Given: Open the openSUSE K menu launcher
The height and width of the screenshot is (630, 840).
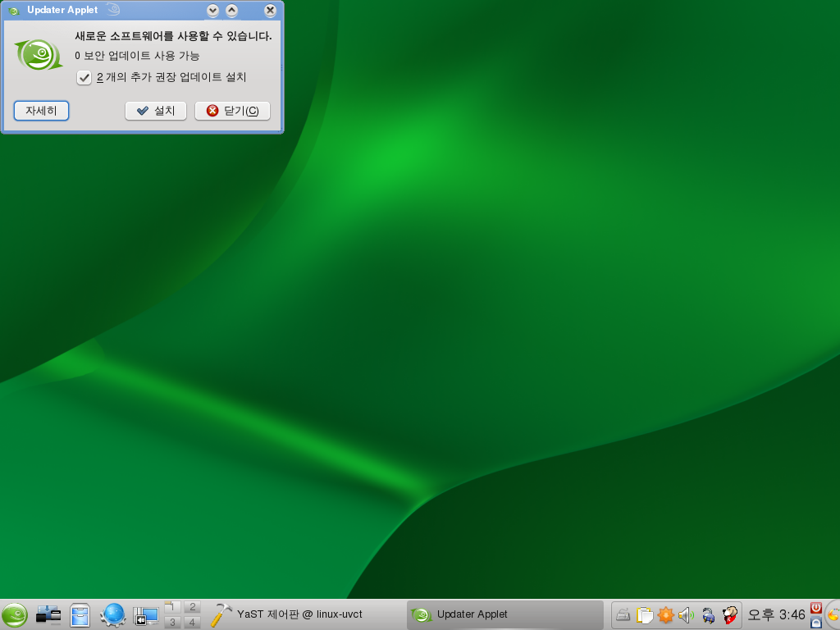Looking at the screenshot, I should click(15, 614).
